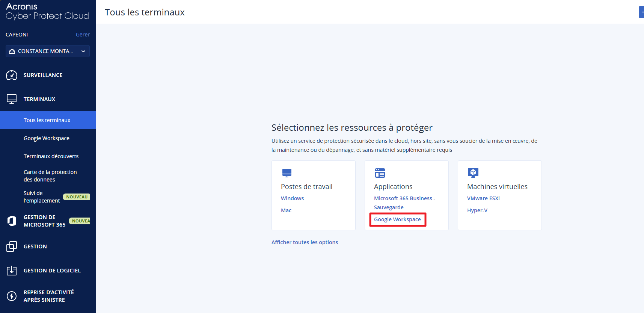Click Afficher toutes les options link

click(x=305, y=242)
